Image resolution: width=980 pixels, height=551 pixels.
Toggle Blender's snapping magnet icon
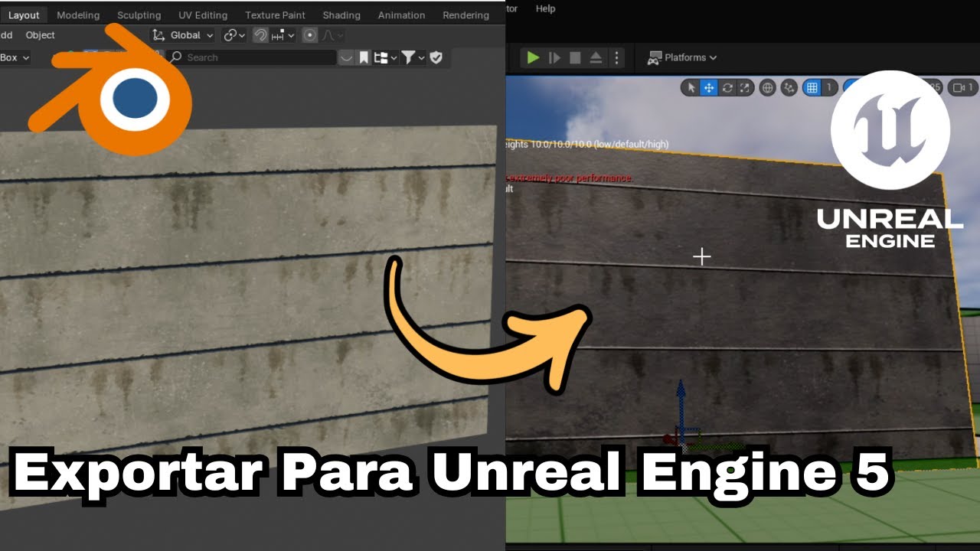point(260,35)
